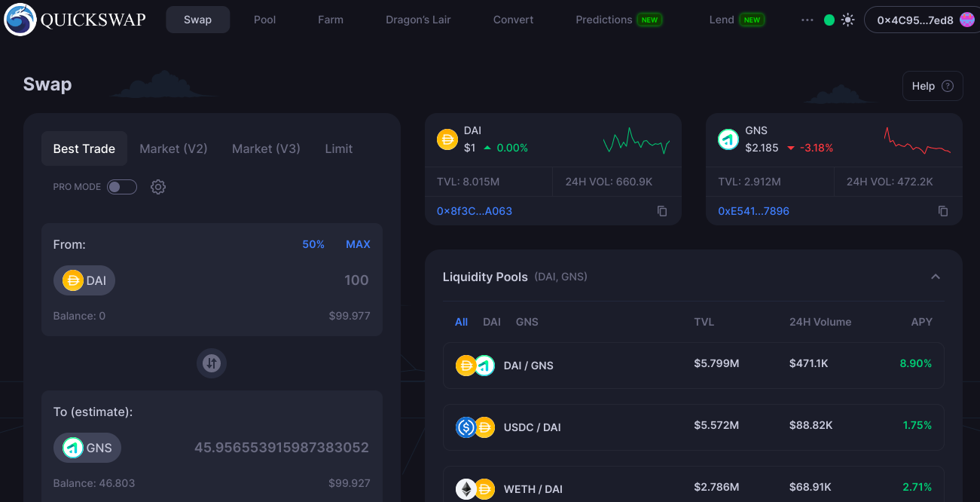The height and width of the screenshot is (502, 980).
Task: Switch to Market (V3) tab
Action: [x=266, y=148]
